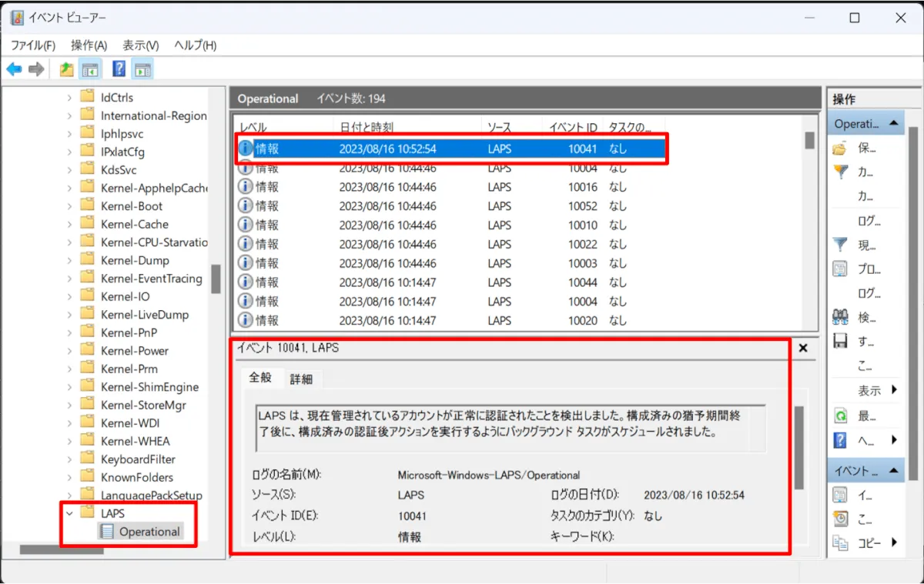Image resolution: width=924 pixels, height=584 pixels.
Task: Click the Help question mark toolbar icon
Action: click(119, 70)
